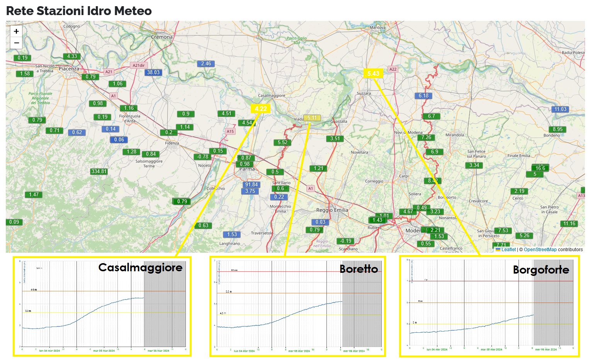Open the OpenStreetMap contributors link
The width and height of the screenshot is (590, 364).
coord(540,250)
